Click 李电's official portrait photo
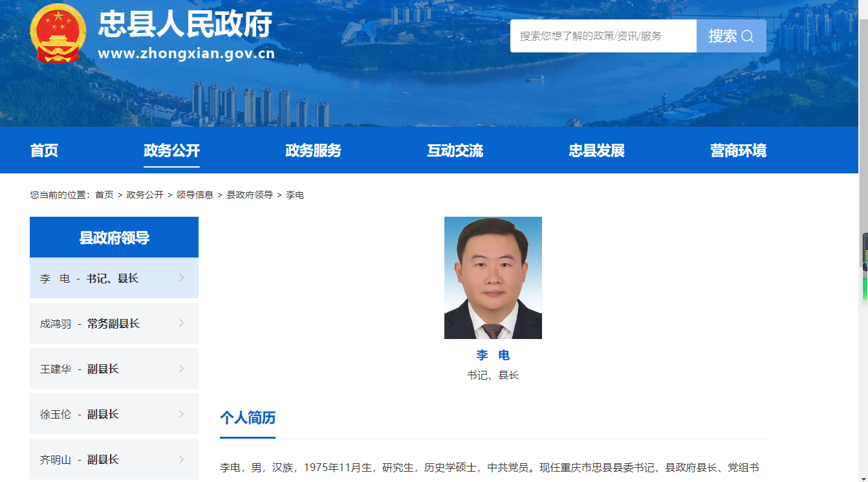 pos(492,278)
